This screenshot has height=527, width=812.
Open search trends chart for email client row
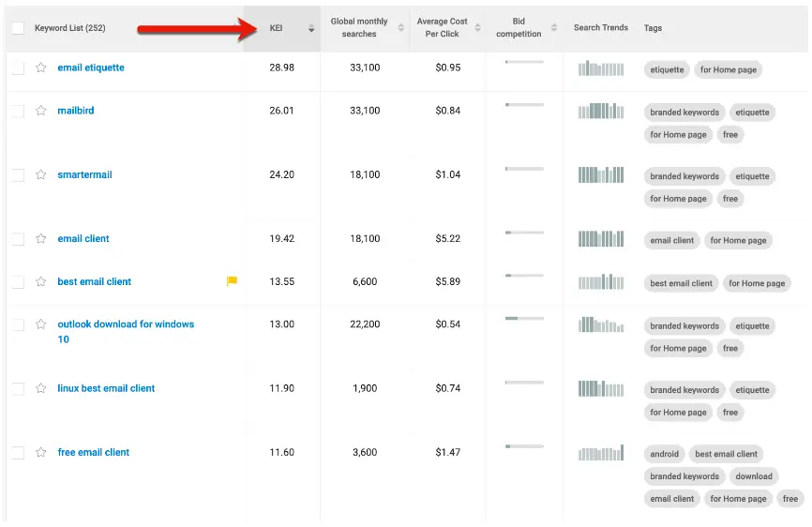[601, 239]
